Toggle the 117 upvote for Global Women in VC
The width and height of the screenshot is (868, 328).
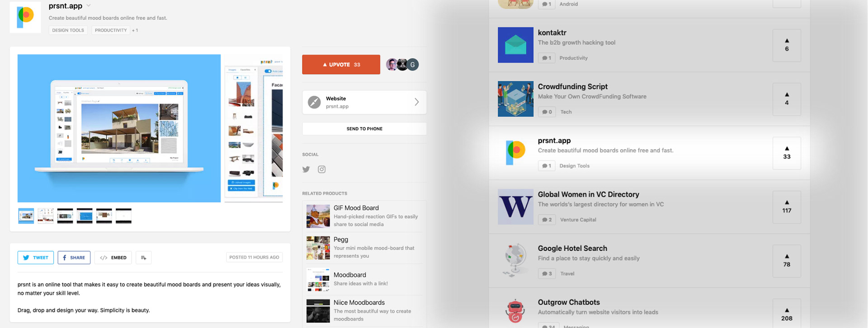(x=787, y=207)
